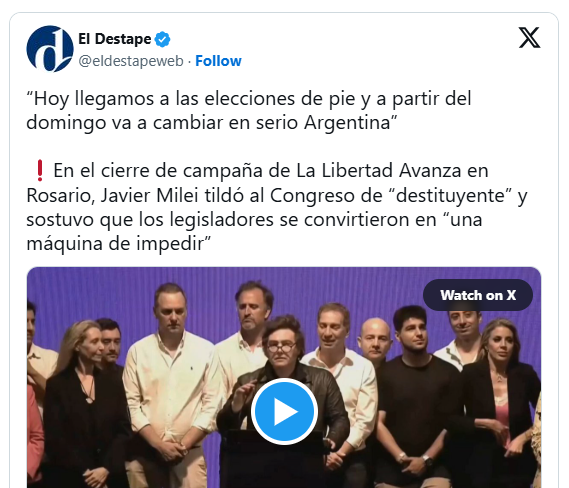
Task: Click the El Destape profile avatar logo
Action: tap(50, 49)
